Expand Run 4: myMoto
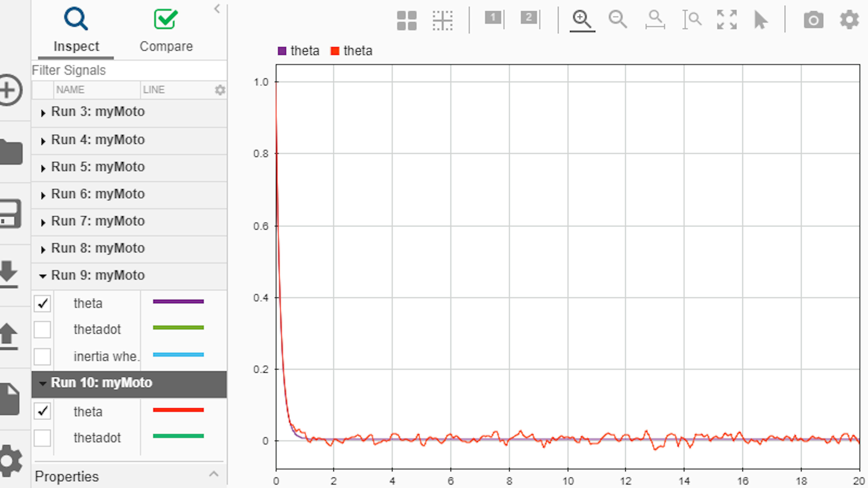This screenshot has width=868, height=488. click(43, 141)
